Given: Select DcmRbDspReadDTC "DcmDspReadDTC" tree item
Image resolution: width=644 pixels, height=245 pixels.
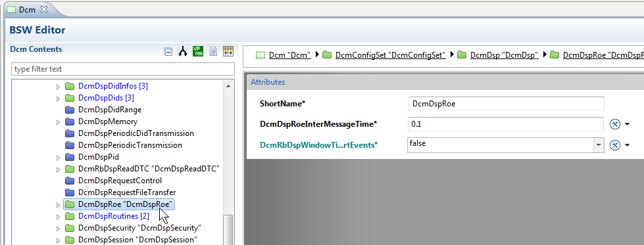Looking at the screenshot, I should [149, 169].
